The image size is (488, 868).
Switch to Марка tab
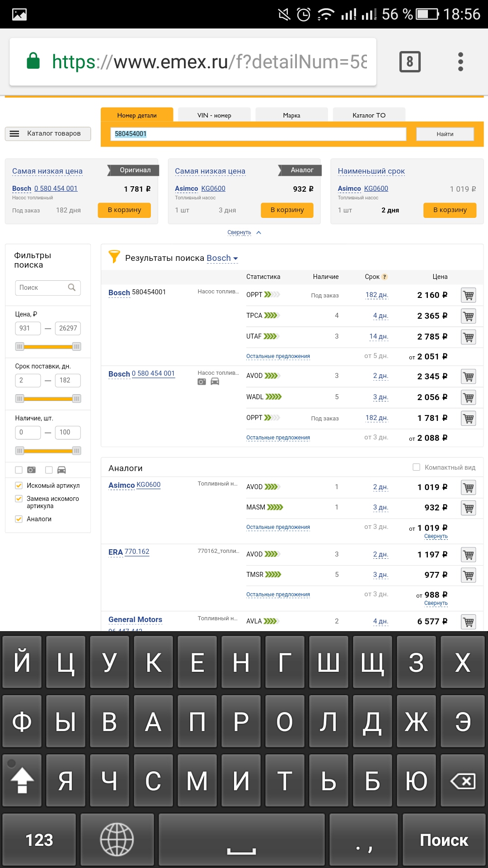(291, 115)
